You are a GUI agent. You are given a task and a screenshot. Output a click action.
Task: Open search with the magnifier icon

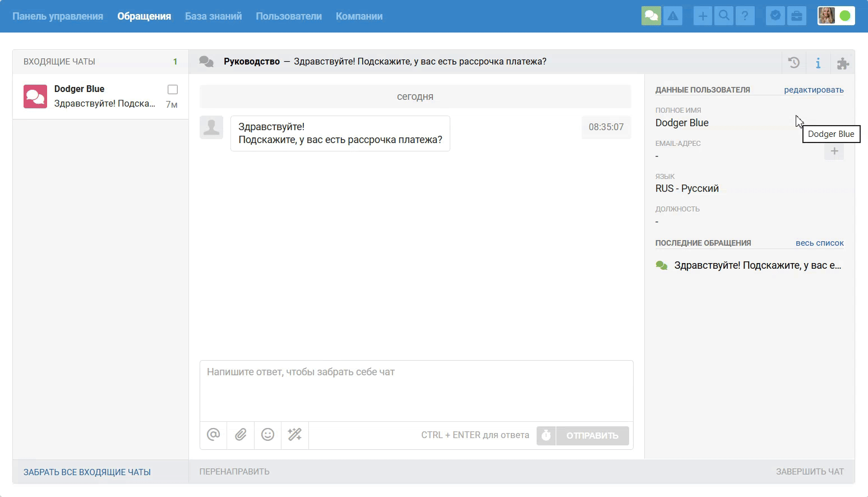pyautogui.click(x=724, y=16)
